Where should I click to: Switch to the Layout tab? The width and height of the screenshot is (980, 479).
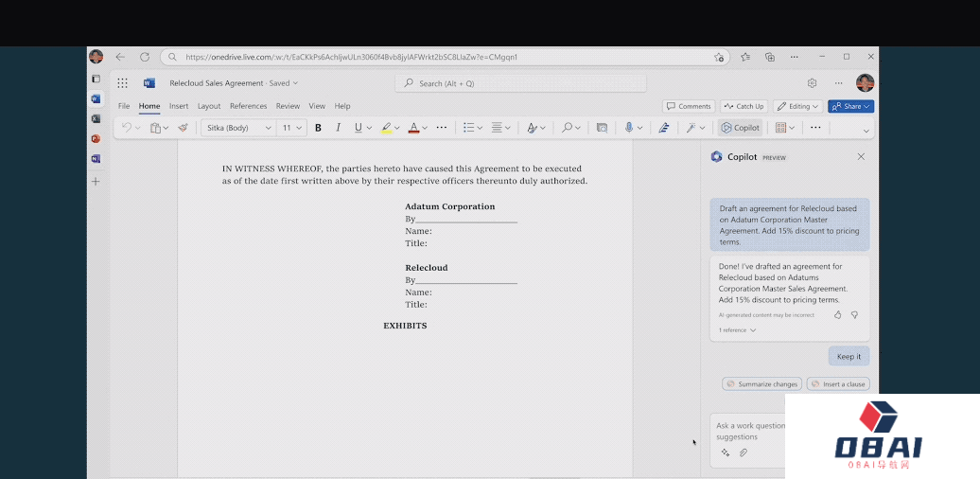[x=209, y=106]
